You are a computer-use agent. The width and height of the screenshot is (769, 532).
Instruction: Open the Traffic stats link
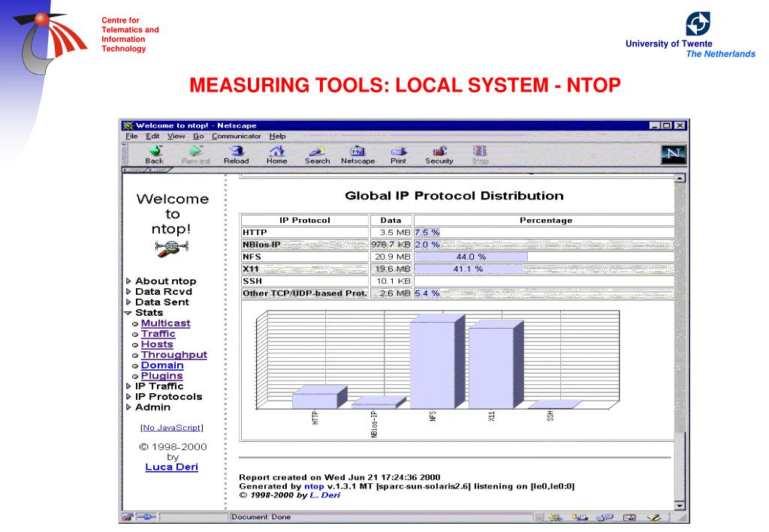pos(158,334)
